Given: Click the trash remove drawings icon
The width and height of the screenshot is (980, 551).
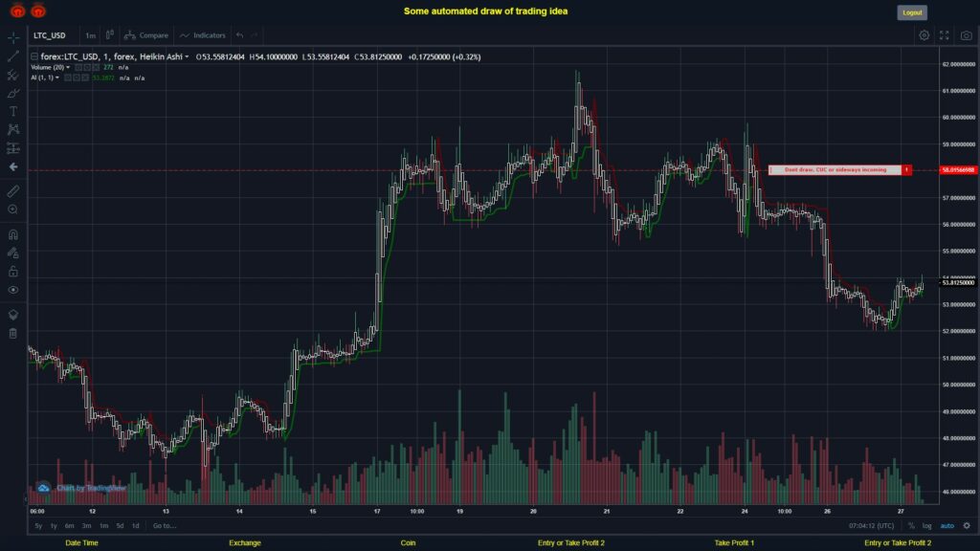Looking at the screenshot, I should point(13,333).
